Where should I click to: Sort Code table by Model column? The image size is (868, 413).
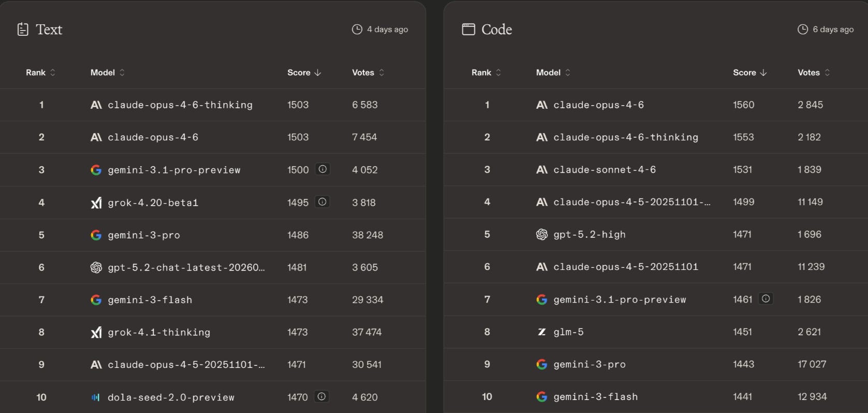[553, 73]
